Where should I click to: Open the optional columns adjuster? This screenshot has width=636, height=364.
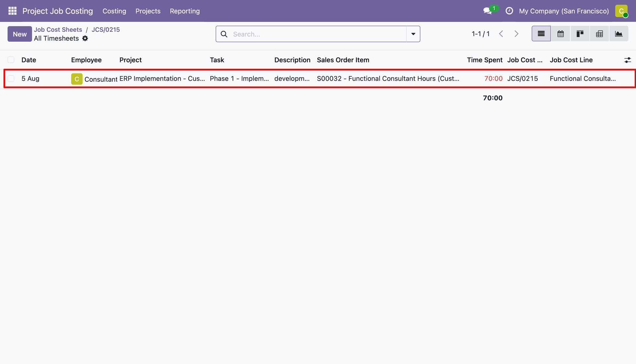tap(627, 60)
